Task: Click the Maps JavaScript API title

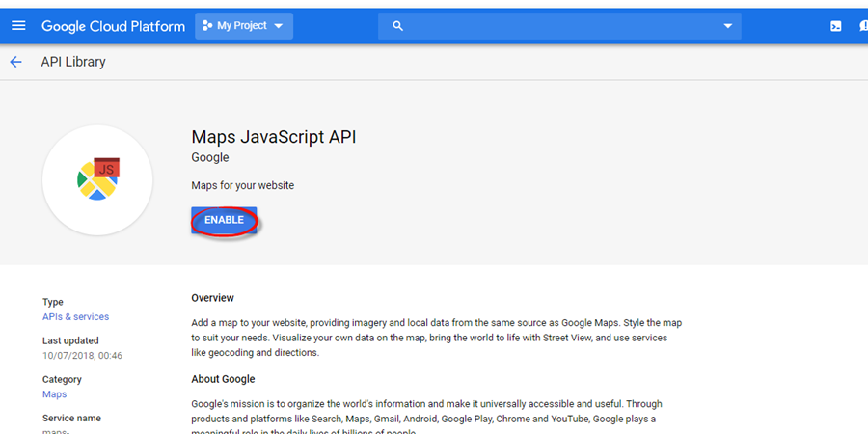Action: 274,137
